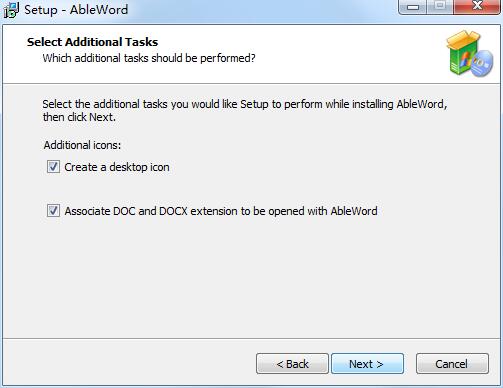Go back with the < Back button

pyautogui.click(x=292, y=364)
